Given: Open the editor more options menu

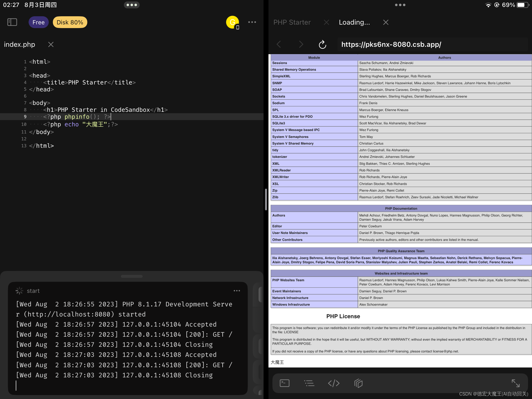Looking at the screenshot, I should point(252,22).
